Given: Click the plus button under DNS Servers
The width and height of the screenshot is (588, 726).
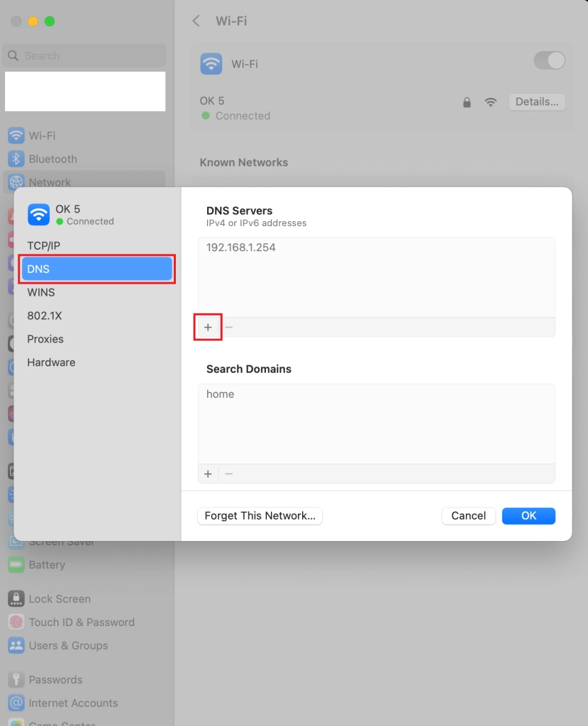Looking at the screenshot, I should [x=208, y=327].
